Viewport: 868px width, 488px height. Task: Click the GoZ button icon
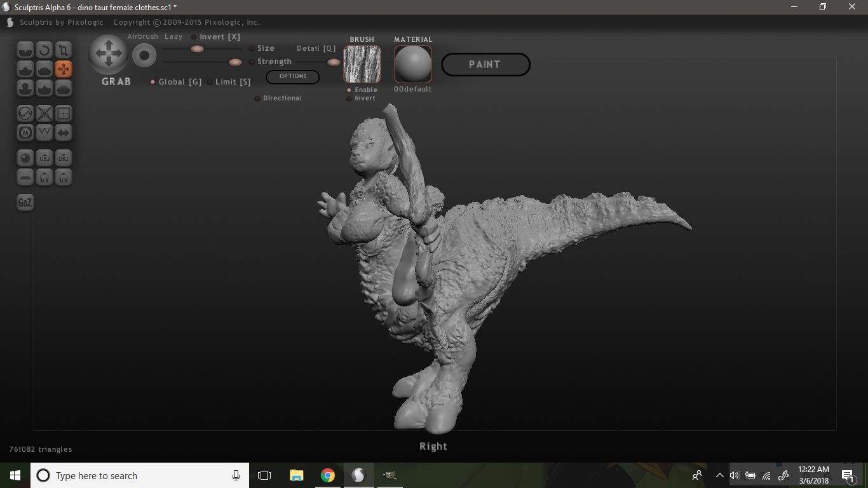click(x=25, y=203)
